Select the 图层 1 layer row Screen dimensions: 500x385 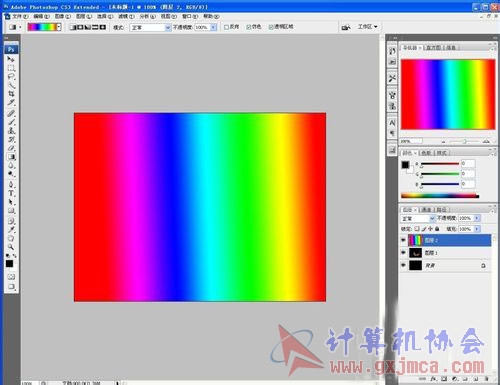click(x=446, y=253)
